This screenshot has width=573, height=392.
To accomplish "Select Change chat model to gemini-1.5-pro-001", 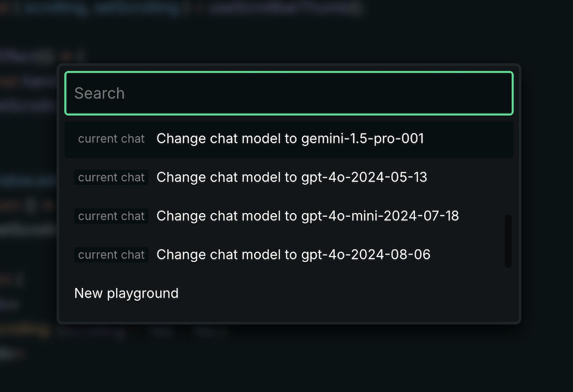I will 290,139.
